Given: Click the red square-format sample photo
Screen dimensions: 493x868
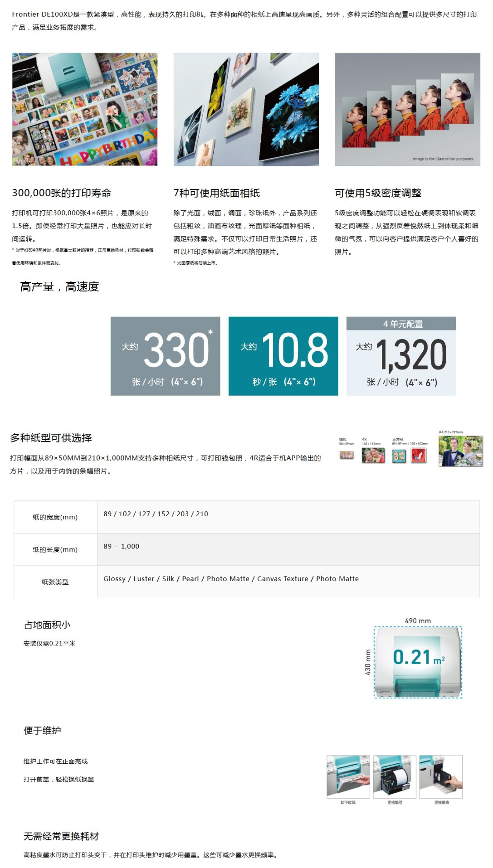Looking at the screenshot, I should tap(419, 455).
